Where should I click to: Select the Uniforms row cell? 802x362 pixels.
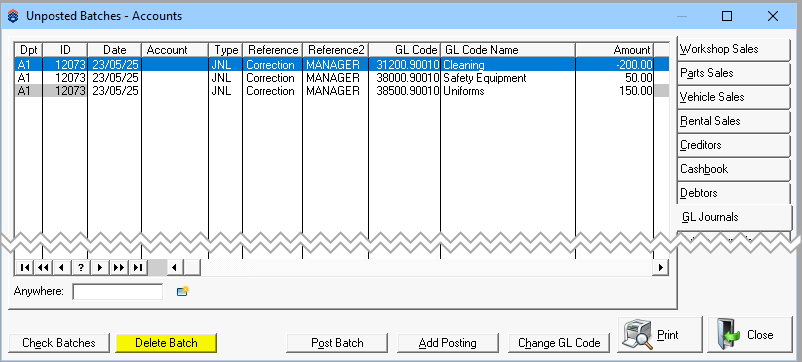[508, 91]
